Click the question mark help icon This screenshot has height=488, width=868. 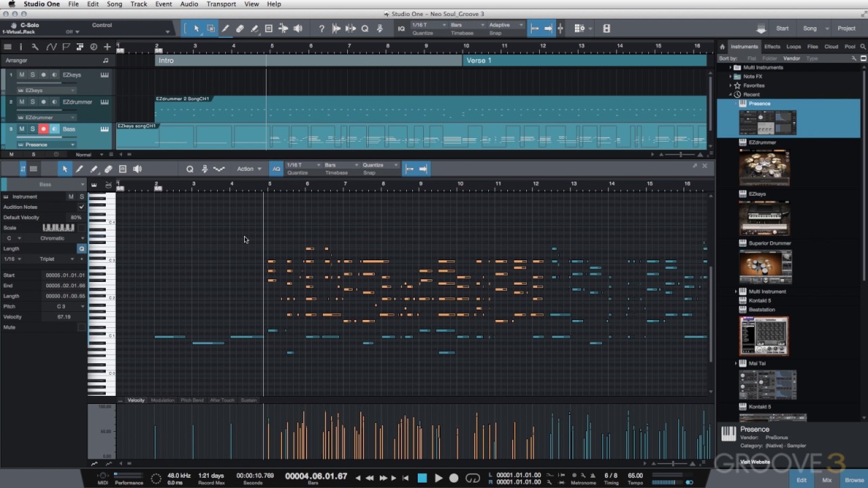tap(321, 28)
